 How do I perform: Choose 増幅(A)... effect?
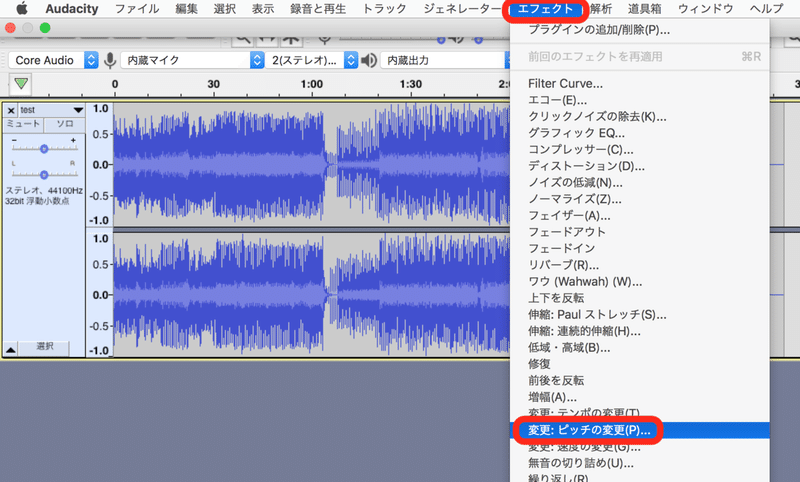(x=640, y=397)
